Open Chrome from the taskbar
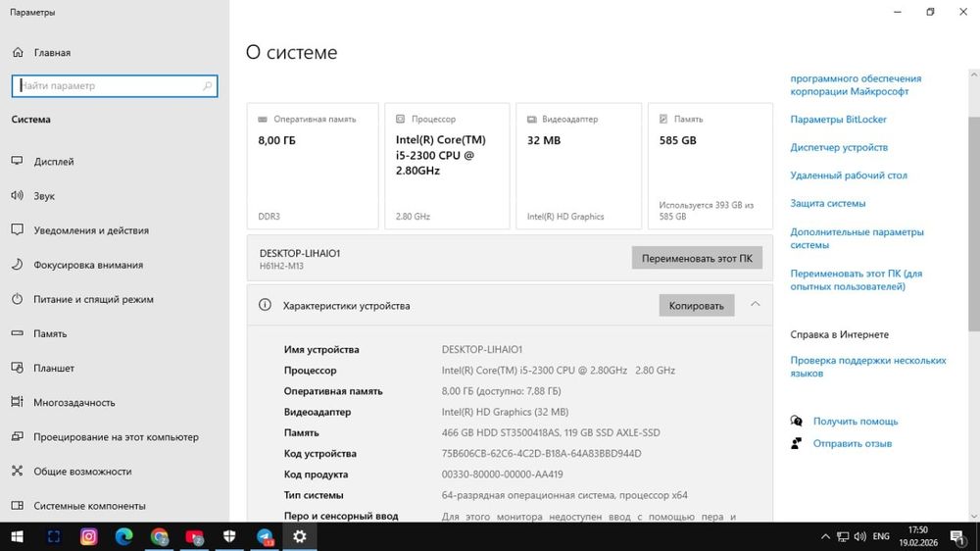980x551 pixels. tap(160, 536)
